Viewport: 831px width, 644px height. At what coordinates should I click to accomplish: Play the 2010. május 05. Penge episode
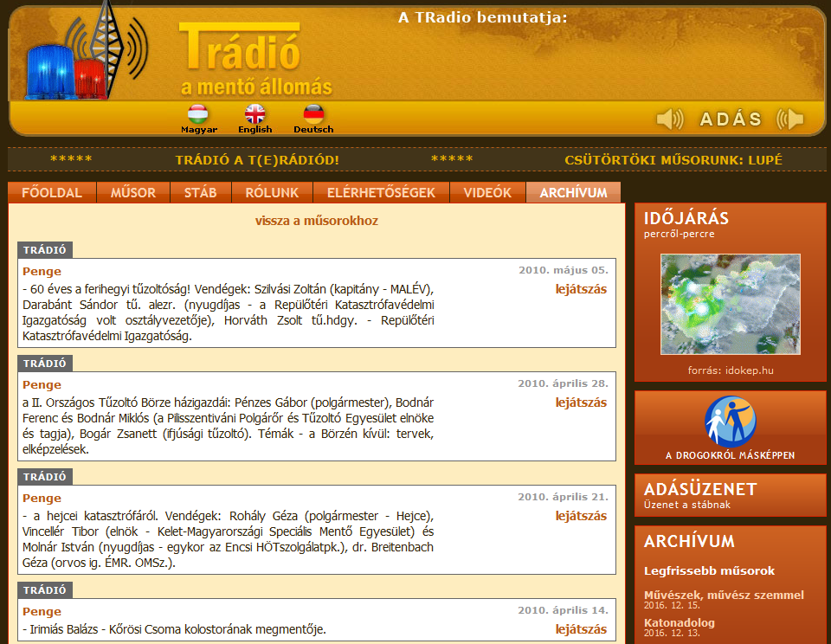(581, 289)
